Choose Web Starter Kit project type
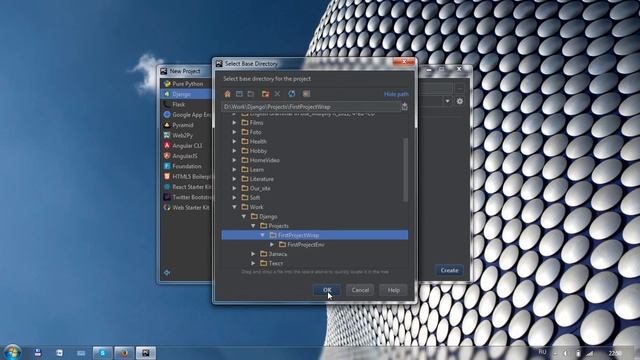The height and width of the screenshot is (360, 640). tap(187, 207)
